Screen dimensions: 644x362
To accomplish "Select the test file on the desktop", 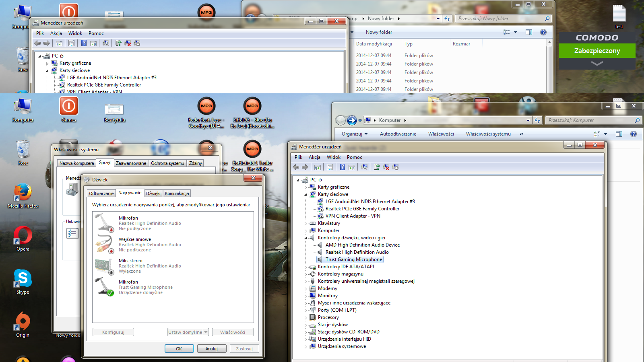I will pyautogui.click(x=619, y=17).
